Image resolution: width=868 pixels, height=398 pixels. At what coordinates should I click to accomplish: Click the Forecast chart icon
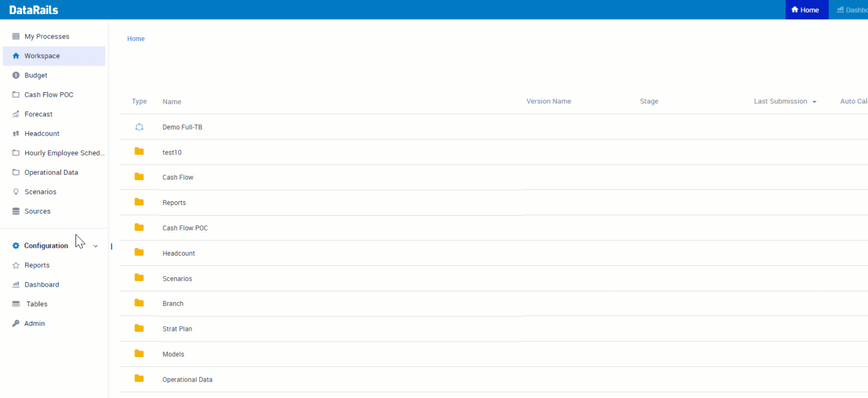tap(16, 114)
